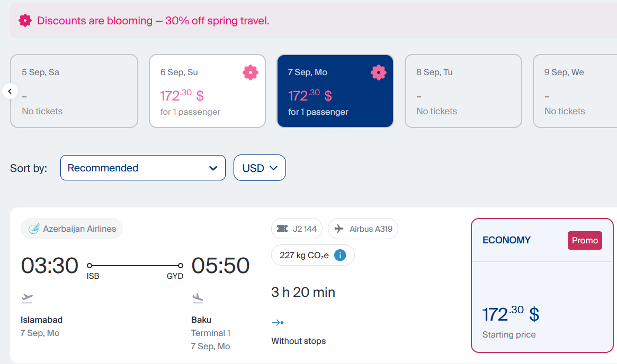Click the flower icon on 7 Sep card
Viewport: 617px width, 364px height.
[379, 72]
